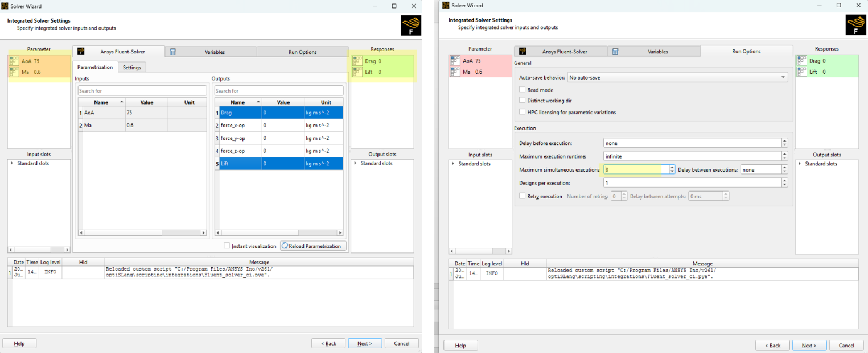Image resolution: width=868 pixels, height=353 pixels.
Task: Open the Settings sub-tab
Action: (x=132, y=67)
